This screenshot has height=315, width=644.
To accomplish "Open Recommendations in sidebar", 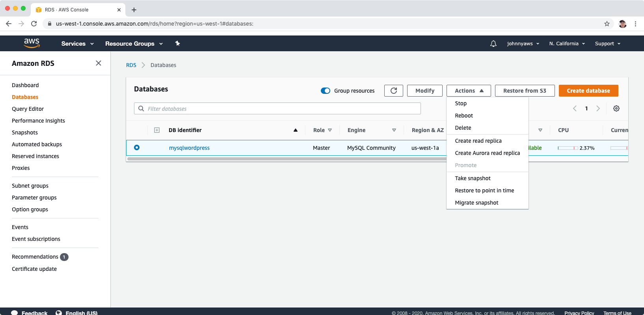I will (x=35, y=257).
